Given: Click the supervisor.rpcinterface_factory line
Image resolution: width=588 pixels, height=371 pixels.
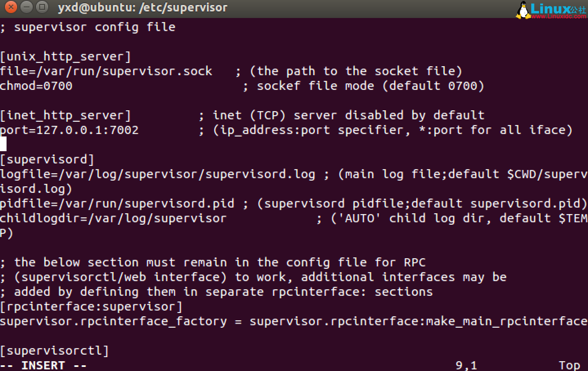Looking at the screenshot, I should point(113,321).
